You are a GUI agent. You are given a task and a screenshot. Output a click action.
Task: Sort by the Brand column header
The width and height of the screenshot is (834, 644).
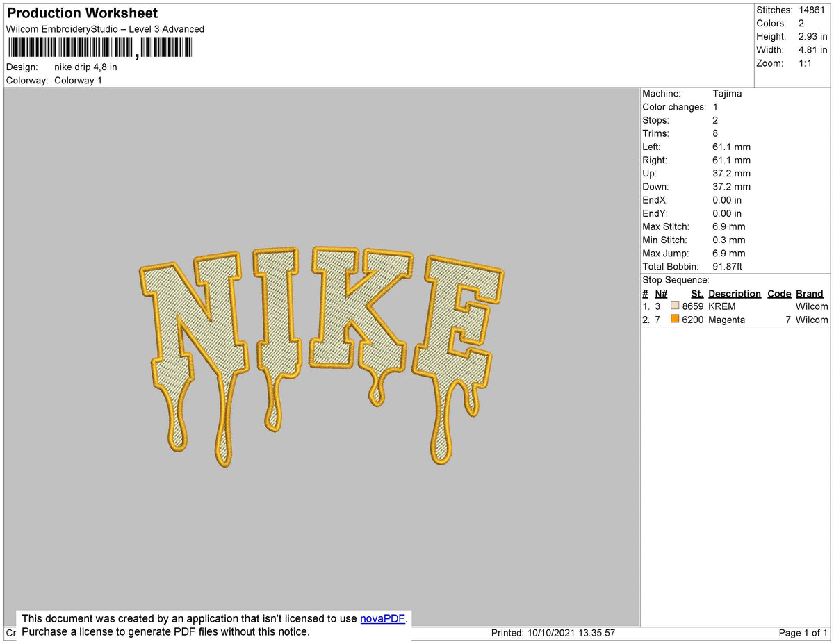810,293
